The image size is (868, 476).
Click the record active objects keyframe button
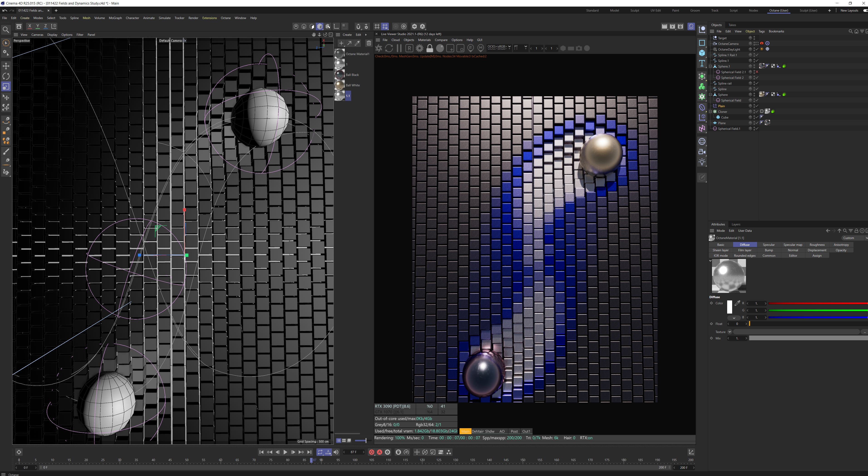tap(371, 452)
